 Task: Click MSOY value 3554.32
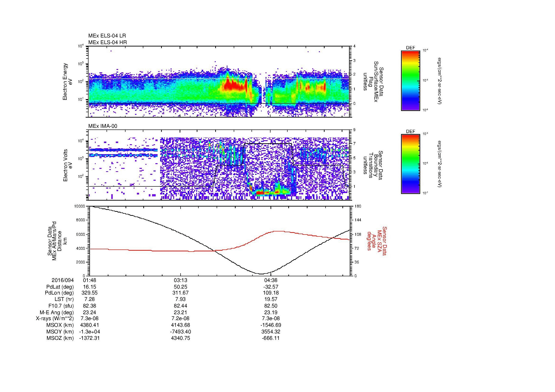271,332
